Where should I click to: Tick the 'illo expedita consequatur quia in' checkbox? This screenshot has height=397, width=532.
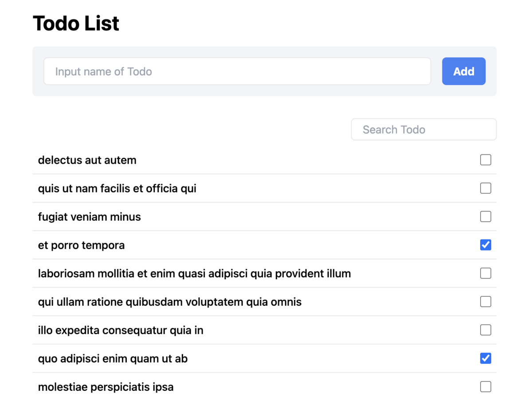point(485,330)
